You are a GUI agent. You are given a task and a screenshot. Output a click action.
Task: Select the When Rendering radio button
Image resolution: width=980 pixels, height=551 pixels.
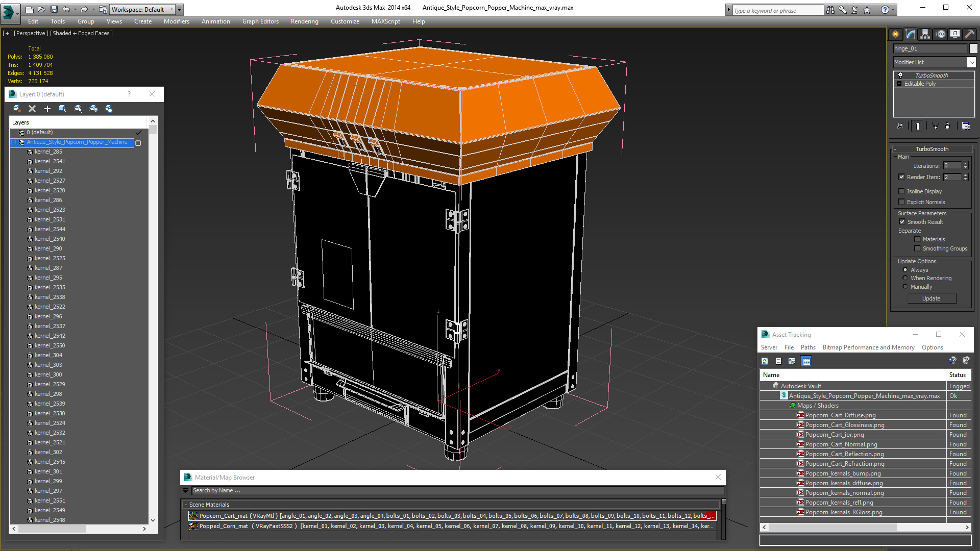[x=905, y=278]
